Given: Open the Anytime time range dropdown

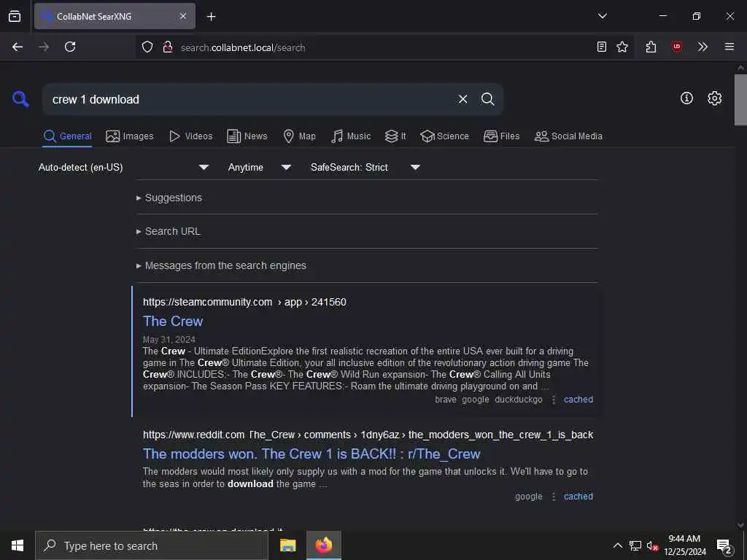Looking at the screenshot, I should (x=259, y=167).
